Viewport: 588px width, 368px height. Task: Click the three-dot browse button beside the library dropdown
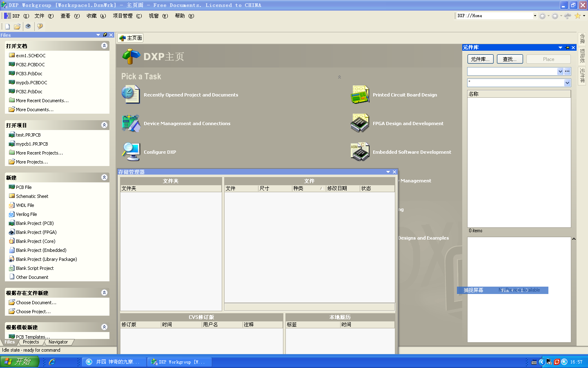[x=567, y=71]
